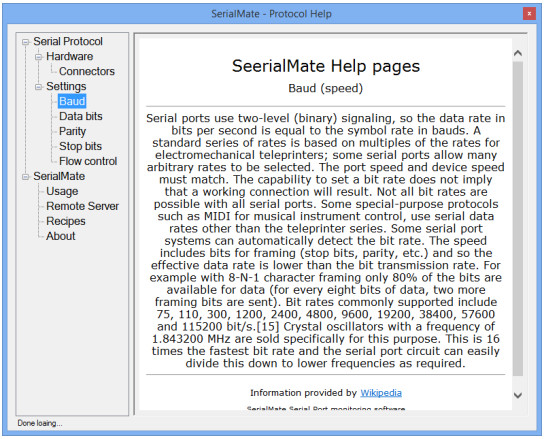Open the Flow control topic

pos(88,161)
